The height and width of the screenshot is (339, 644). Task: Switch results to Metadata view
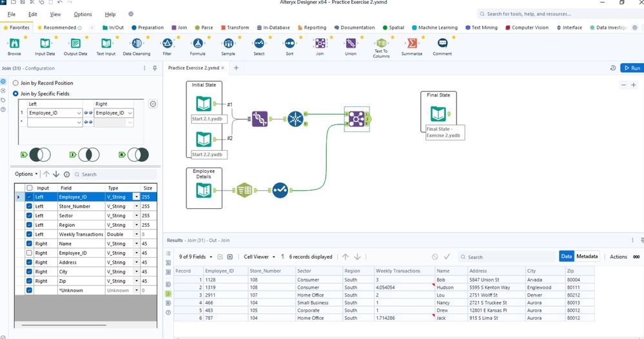tap(587, 256)
